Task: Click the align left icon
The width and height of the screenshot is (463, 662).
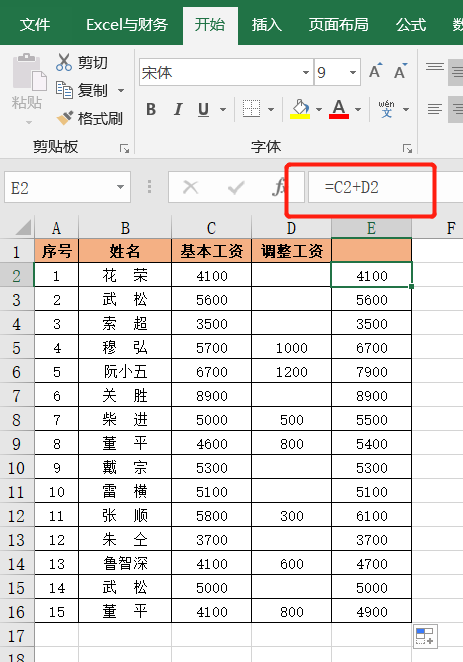Action: point(435,109)
